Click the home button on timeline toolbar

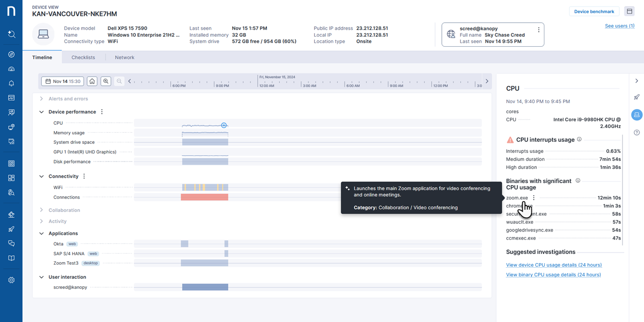[x=92, y=81]
